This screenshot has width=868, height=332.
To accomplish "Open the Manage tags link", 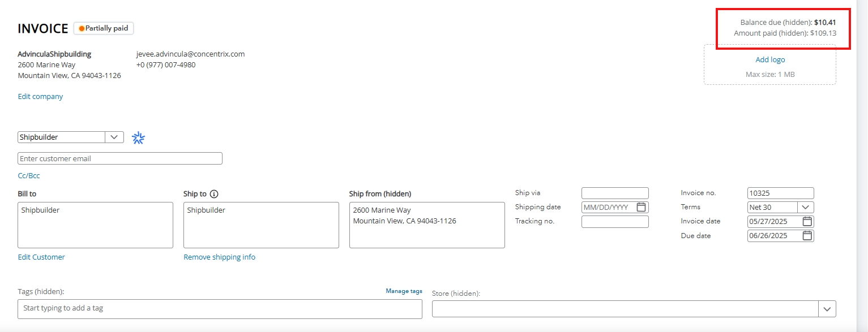I will coord(404,291).
